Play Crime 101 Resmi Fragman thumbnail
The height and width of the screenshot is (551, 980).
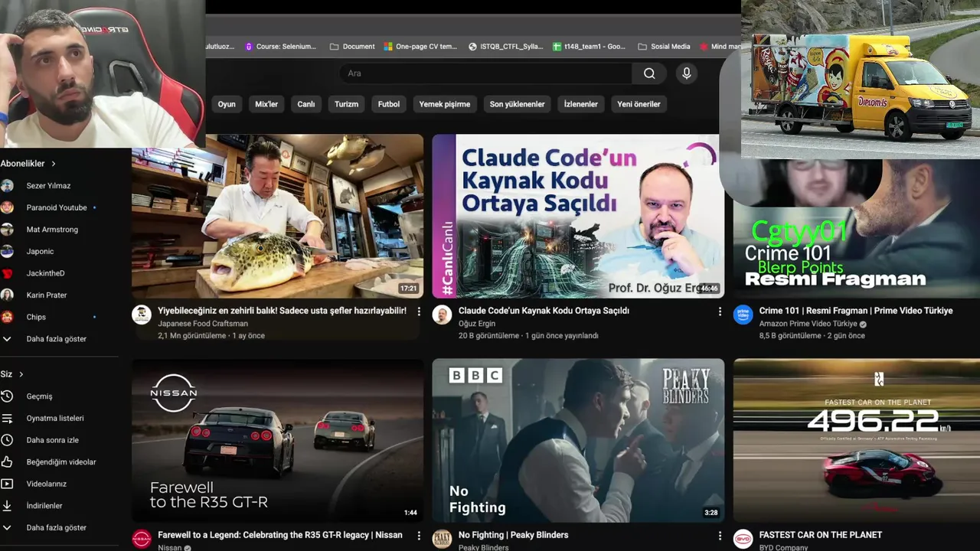point(857,229)
